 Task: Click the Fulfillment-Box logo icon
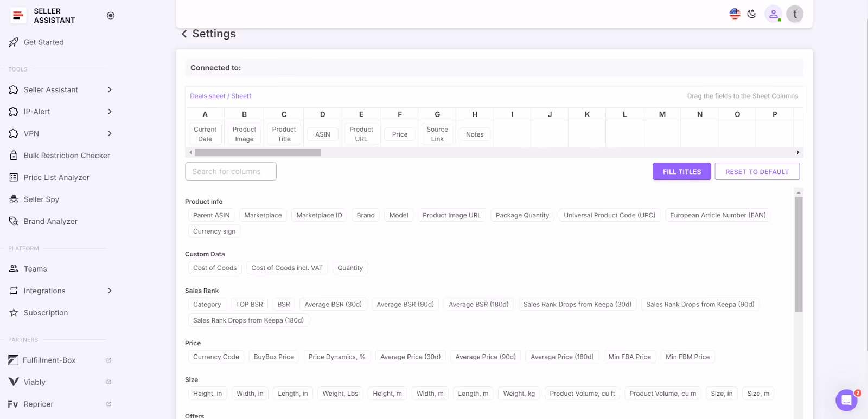point(14,360)
